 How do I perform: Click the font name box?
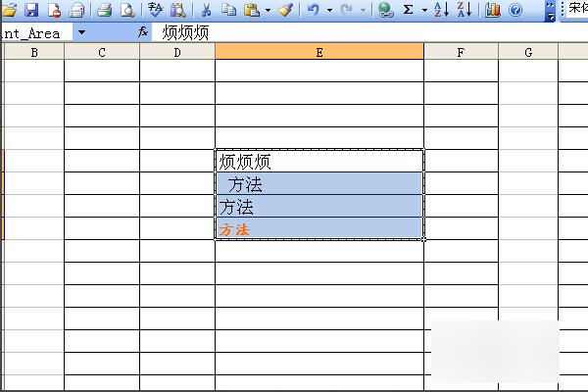[x=577, y=8]
